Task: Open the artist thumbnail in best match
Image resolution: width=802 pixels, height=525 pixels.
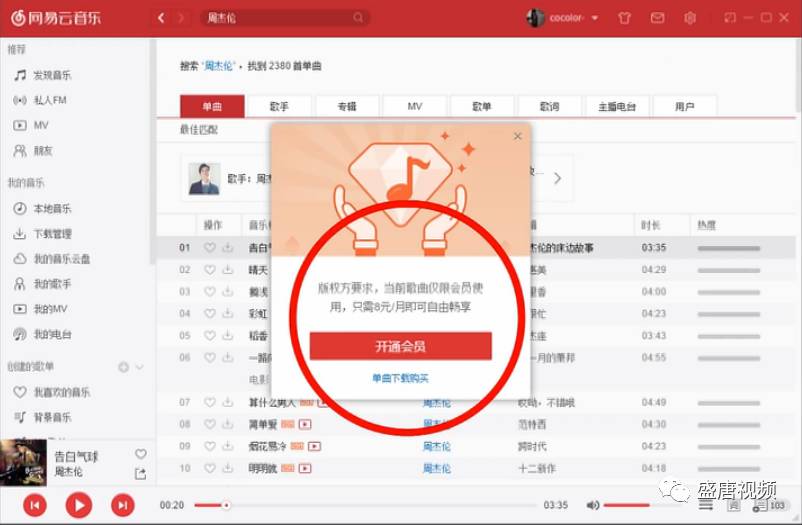Action: click(204, 179)
